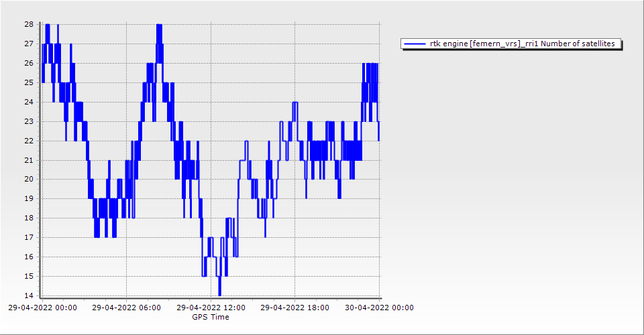This screenshot has width=644, height=335.
Task: Click the y-axis tick label 14
Action: click(29, 295)
